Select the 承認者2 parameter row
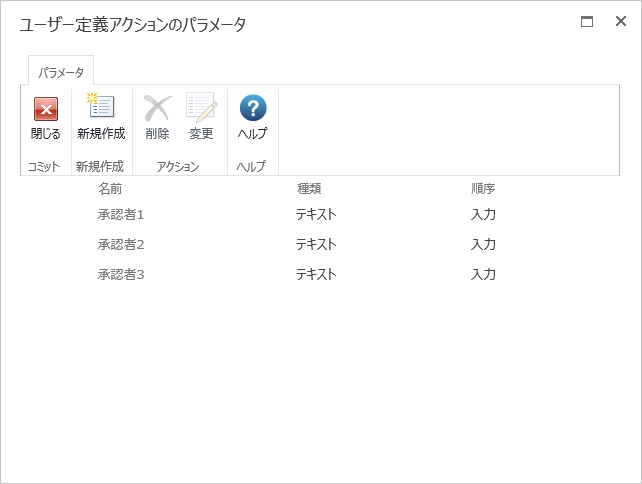 click(x=121, y=244)
